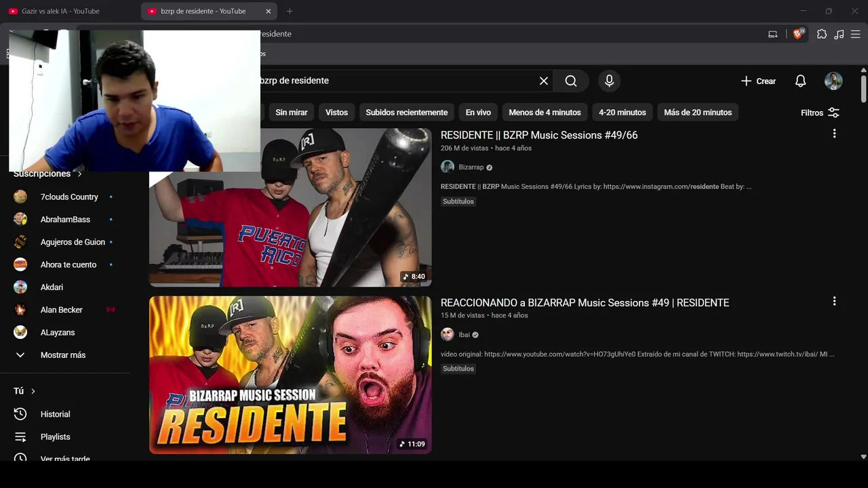
Task: Select the Vistos filter chip
Action: pyautogui.click(x=336, y=113)
